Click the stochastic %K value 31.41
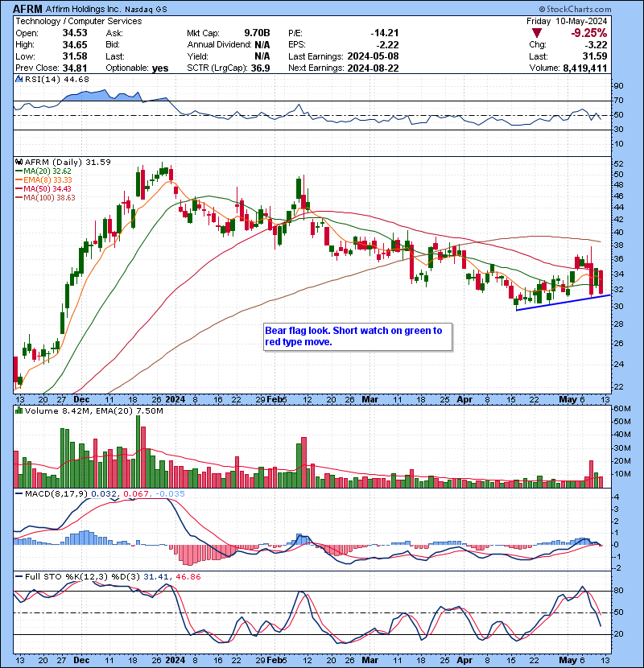The width and height of the screenshot is (644, 668). click(156, 576)
